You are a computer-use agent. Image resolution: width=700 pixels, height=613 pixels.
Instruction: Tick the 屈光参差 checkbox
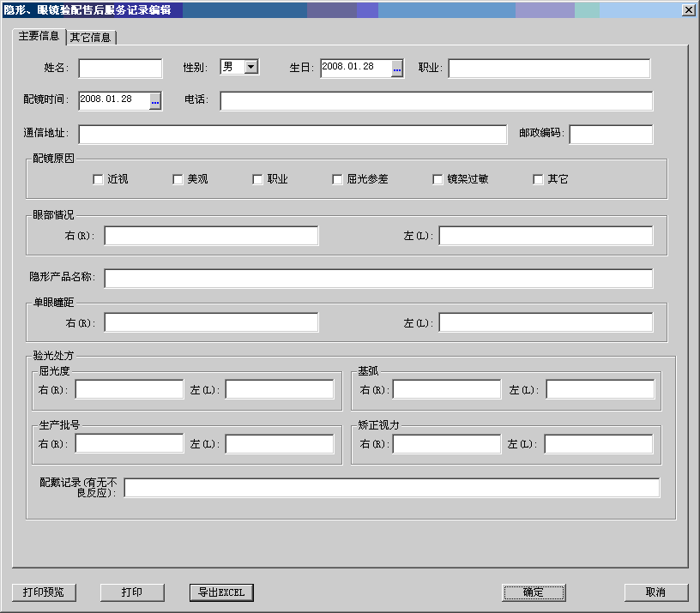pos(337,179)
